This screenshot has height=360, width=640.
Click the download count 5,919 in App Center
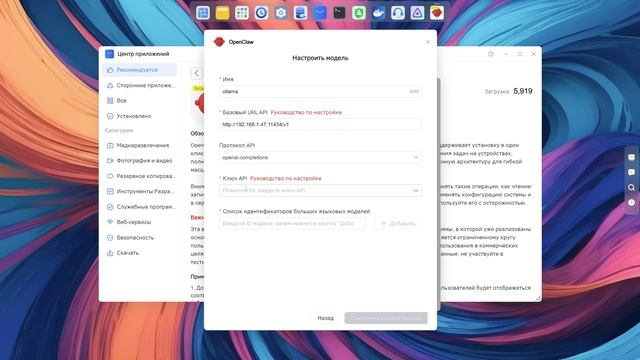pos(523,91)
